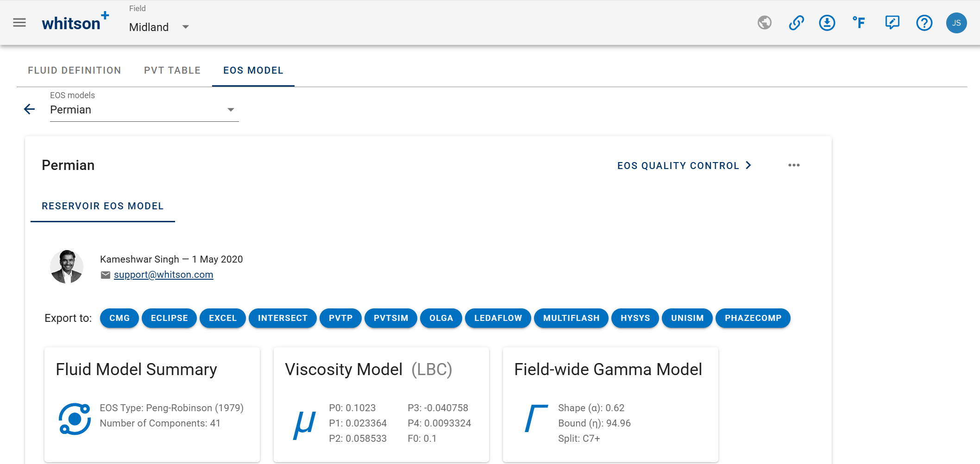Export to LEDAFLOW
This screenshot has height=464, width=980.
498,318
